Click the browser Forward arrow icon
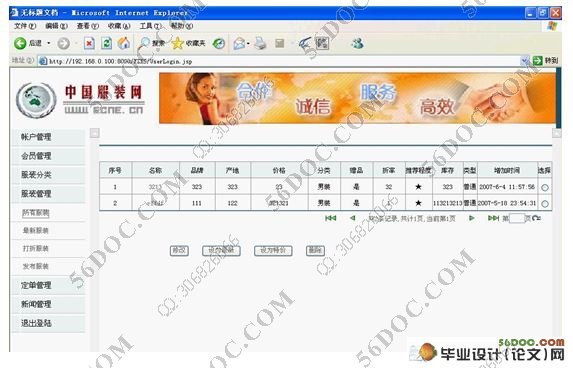This screenshot has width=573, height=368. point(64,43)
